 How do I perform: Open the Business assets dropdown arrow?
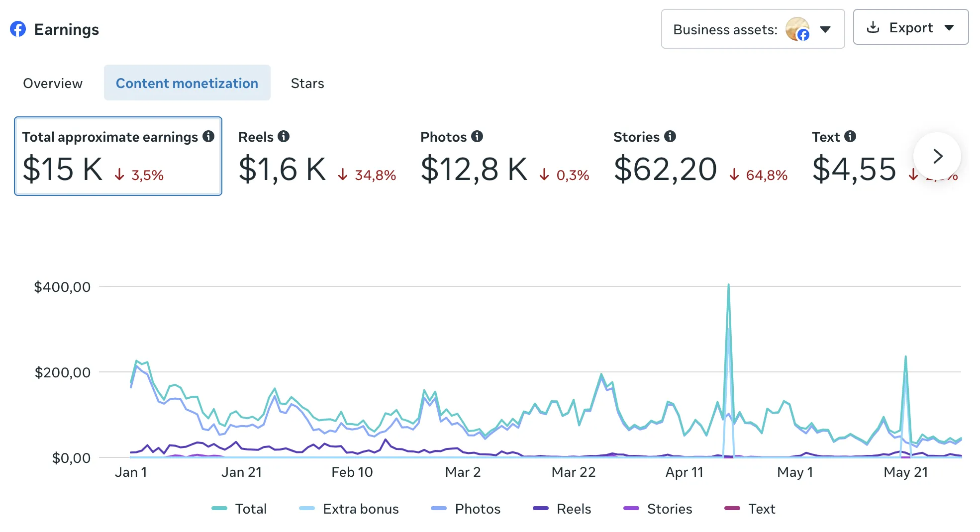[825, 29]
